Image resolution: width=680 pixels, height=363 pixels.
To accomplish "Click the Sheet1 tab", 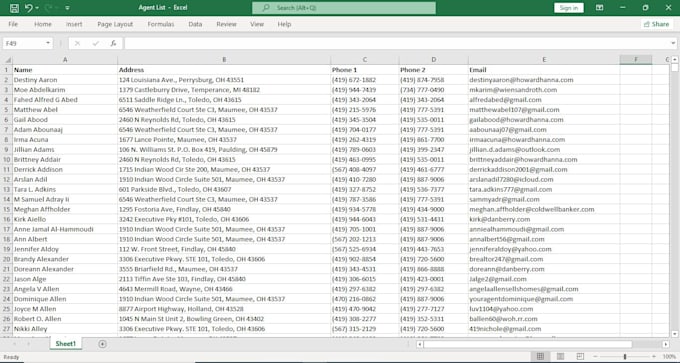I will (65, 344).
